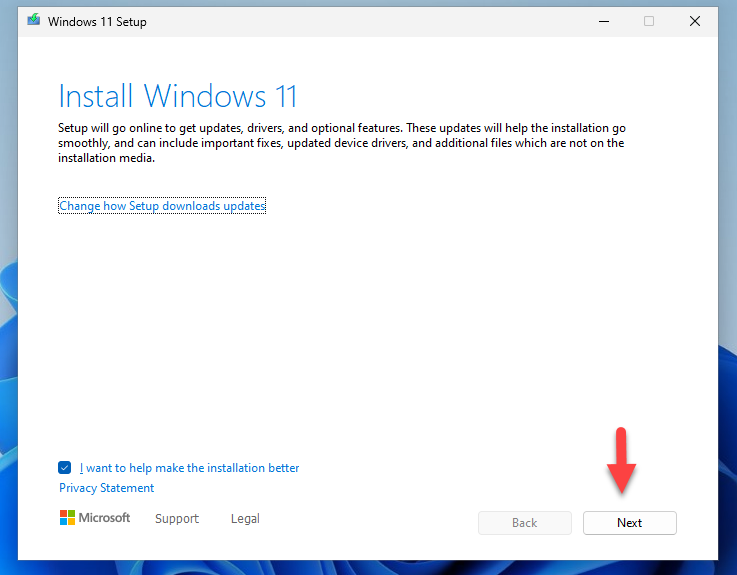Close the Windows 11 Setup window
Viewport: 737px width, 575px height.
tap(695, 21)
